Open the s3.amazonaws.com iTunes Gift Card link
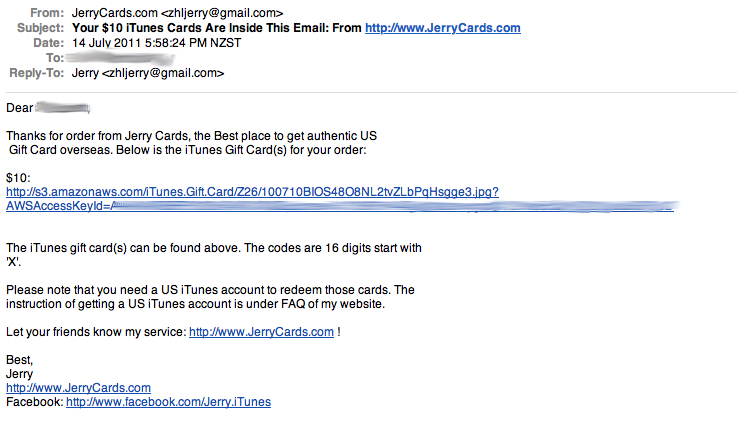 [252, 192]
